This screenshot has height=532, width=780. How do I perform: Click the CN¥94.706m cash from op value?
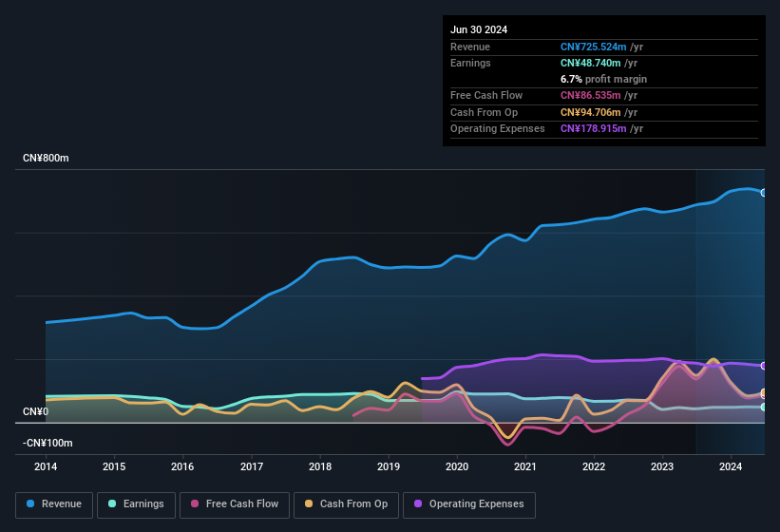tap(591, 112)
